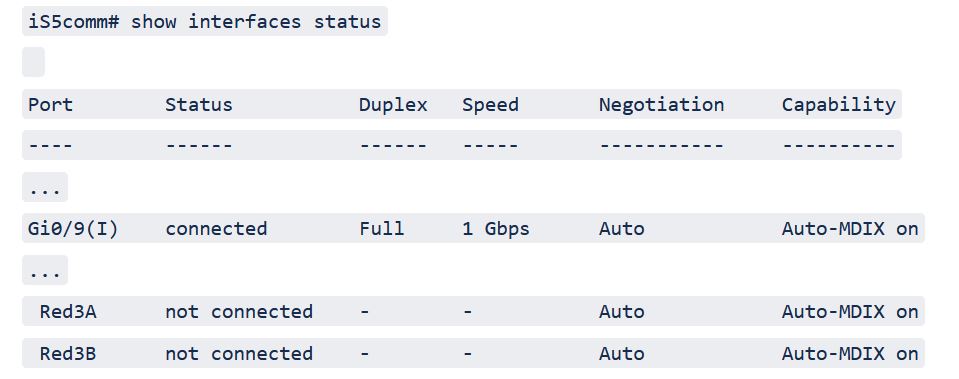The height and width of the screenshot is (379, 959).
Task: Select the Port column header
Action: click(50, 105)
